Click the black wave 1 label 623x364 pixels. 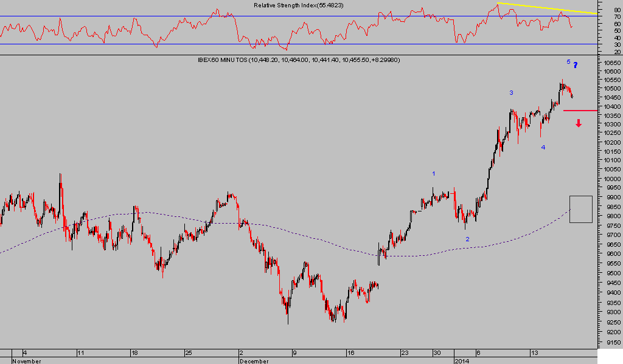coord(433,174)
